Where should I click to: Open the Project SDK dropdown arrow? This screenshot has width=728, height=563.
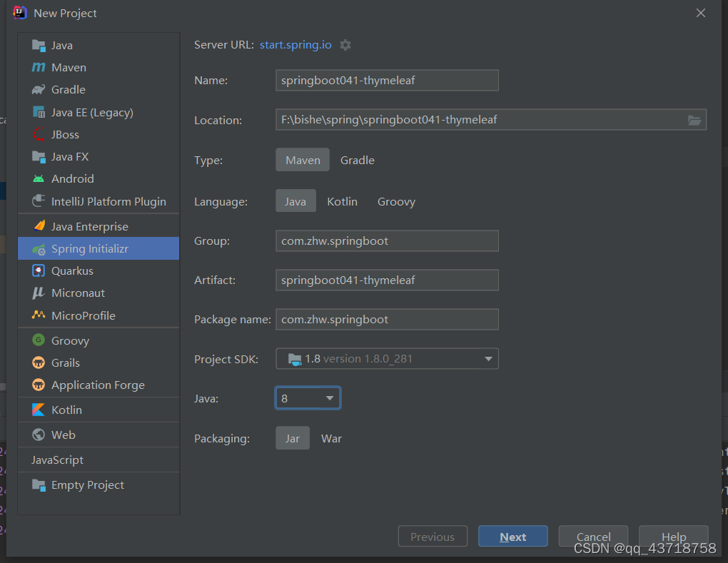(x=488, y=359)
